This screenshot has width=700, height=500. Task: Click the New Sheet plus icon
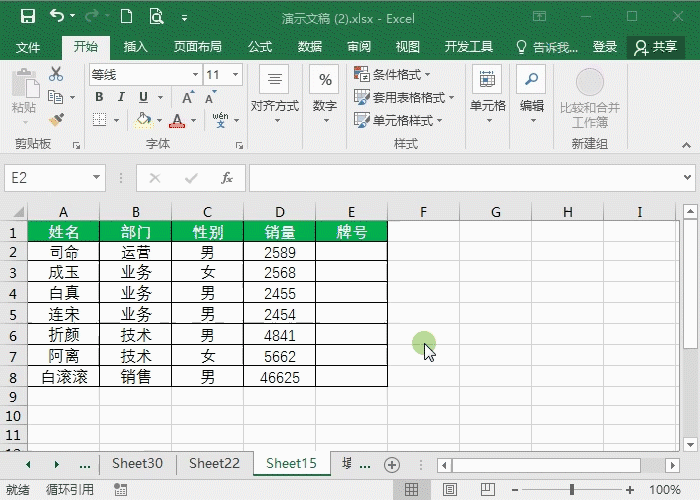click(x=392, y=465)
